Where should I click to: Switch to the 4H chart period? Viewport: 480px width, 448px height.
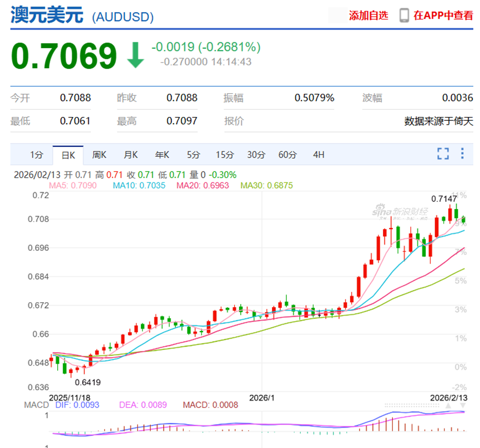pos(319,155)
